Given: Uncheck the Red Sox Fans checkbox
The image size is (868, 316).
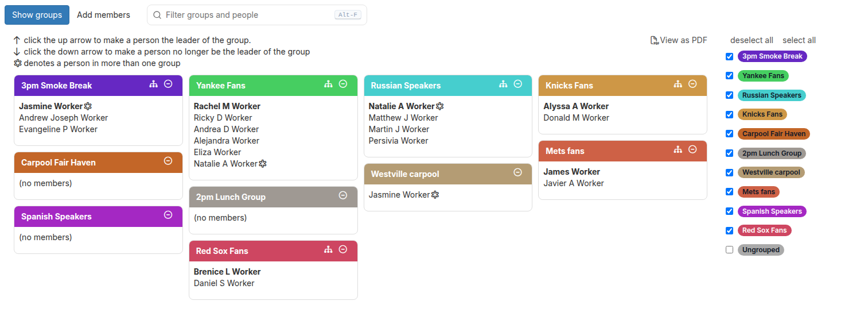Looking at the screenshot, I should click(729, 230).
